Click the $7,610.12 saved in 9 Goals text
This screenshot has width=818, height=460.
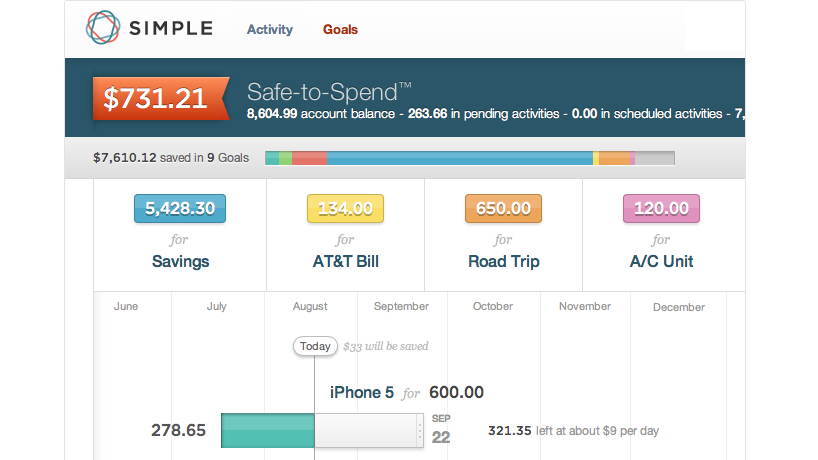coord(171,158)
